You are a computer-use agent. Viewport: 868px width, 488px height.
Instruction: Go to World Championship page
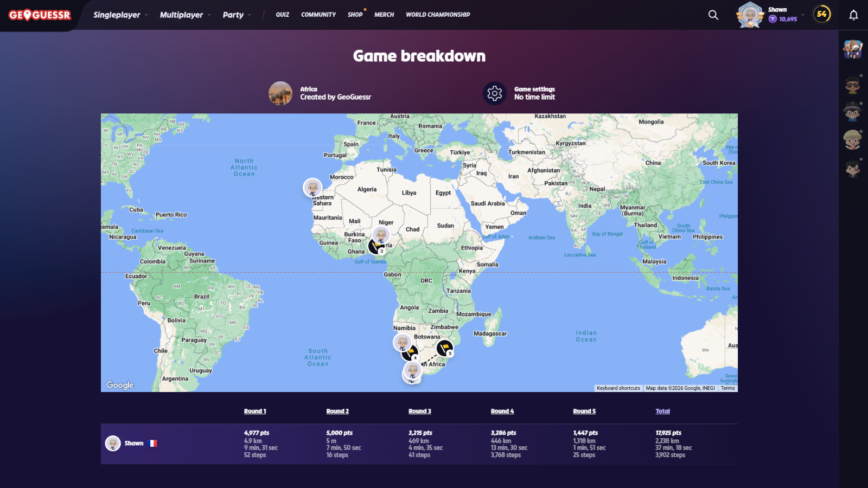click(x=438, y=15)
